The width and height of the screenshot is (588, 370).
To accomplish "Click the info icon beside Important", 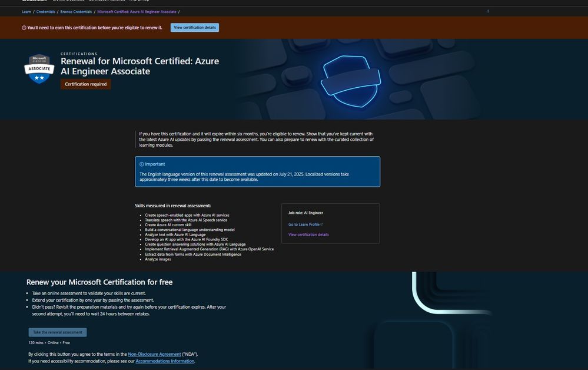I will (x=142, y=164).
